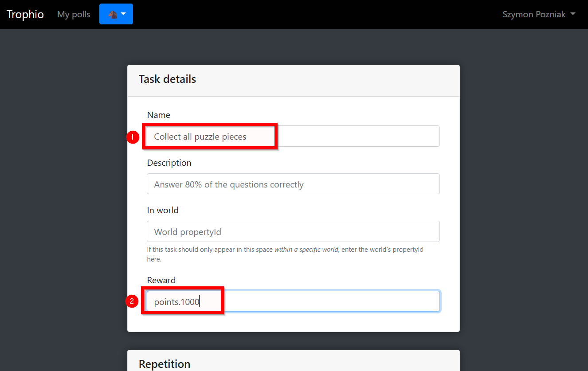
Task: Click the white caret on the blue button
Action: (x=124, y=14)
